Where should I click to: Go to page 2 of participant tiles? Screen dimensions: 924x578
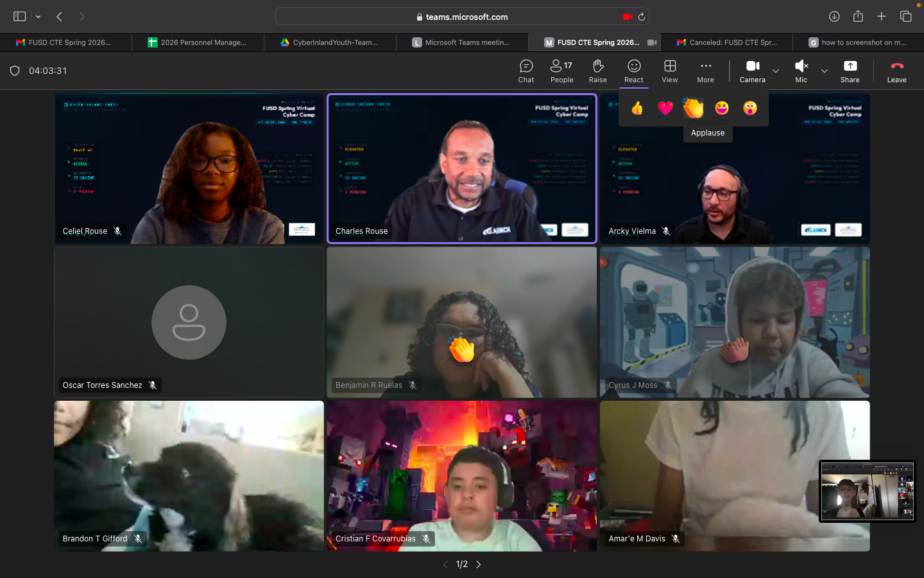click(478, 564)
